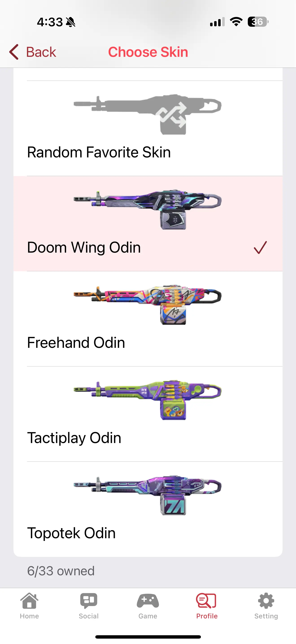Open the Social tab speech-bubble icon
This screenshot has width=296, height=644.
click(x=89, y=600)
